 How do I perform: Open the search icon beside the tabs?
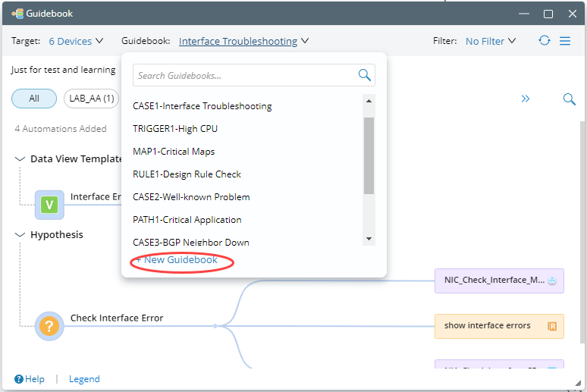569,99
